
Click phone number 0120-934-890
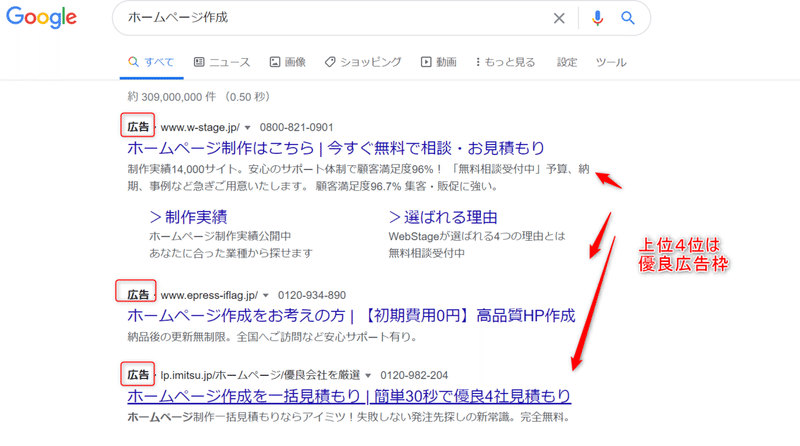pos(312,295)
